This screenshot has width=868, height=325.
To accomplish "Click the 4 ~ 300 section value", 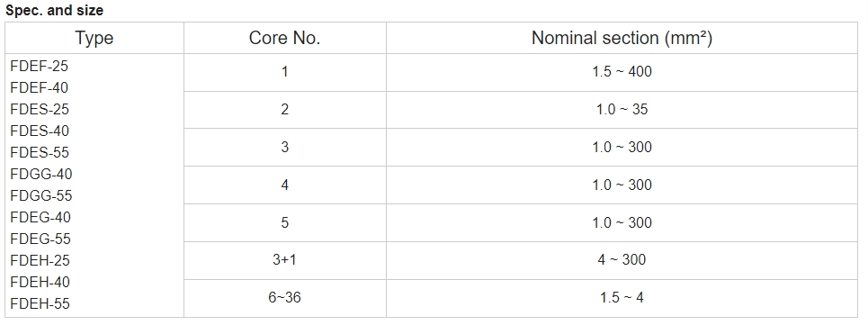I will point(622,259).
